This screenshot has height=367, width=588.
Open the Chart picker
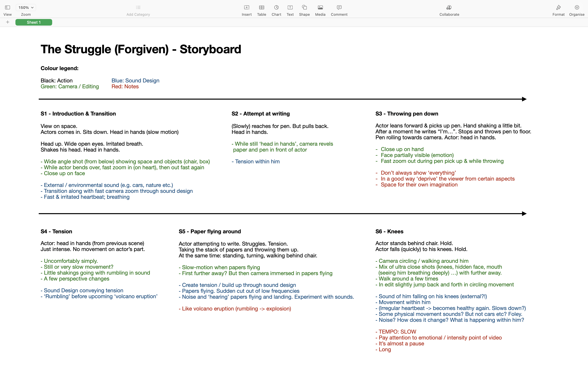[276, 8]
